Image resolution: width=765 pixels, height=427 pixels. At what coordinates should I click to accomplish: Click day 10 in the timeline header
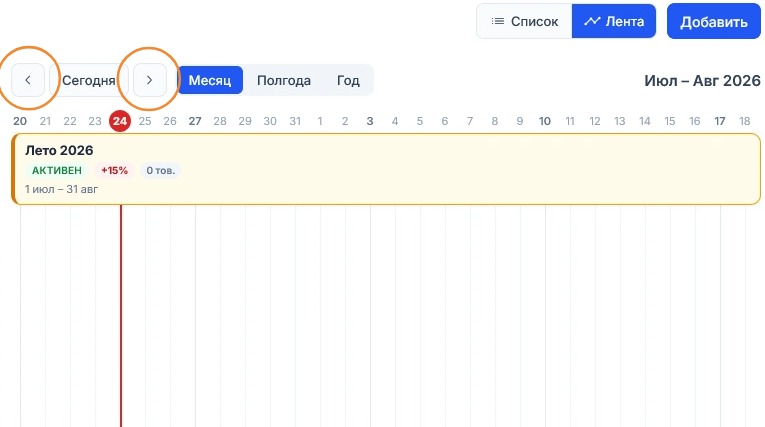[x=544, y=121]
